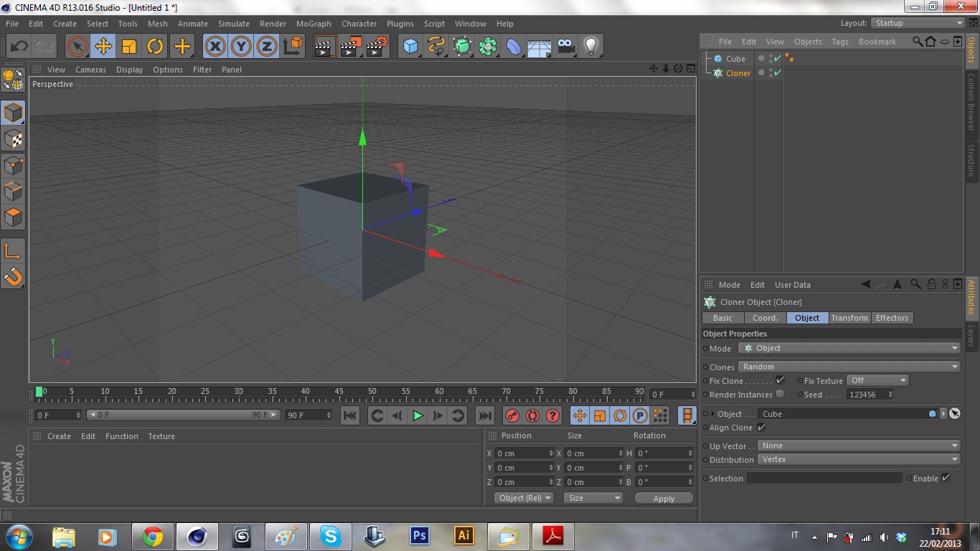Viewport: 980px width, 551px height.
Task: Click the light bulb Light object icon
Action: click(x=590, y=47)
